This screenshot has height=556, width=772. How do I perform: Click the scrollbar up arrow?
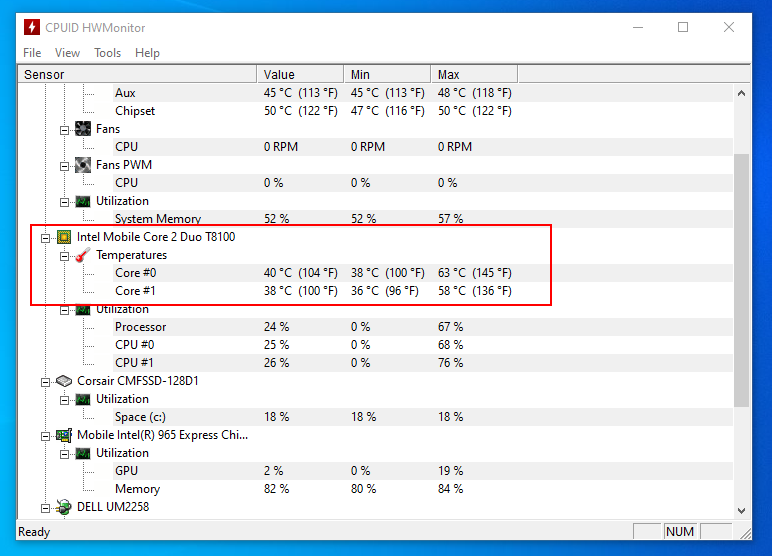click(x=741, y=93)
